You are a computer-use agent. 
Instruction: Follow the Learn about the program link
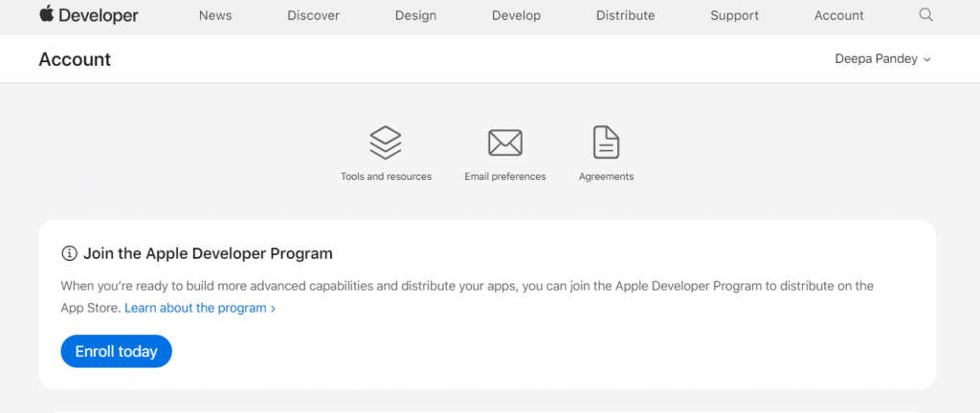pos(200,308)
